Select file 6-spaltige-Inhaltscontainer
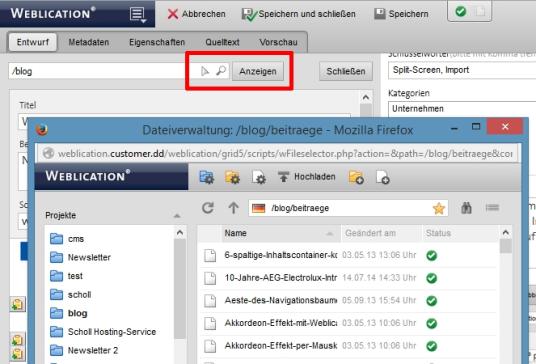 (281, 255)
